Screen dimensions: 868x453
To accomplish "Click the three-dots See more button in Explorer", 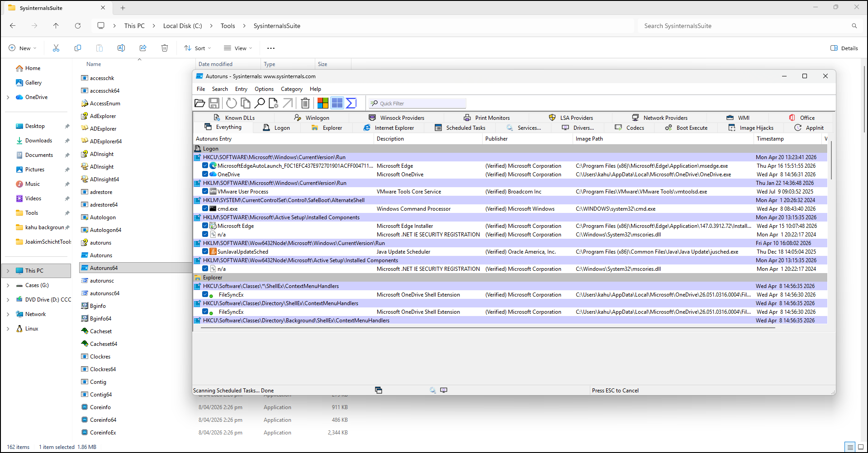I will coord(271,48).
